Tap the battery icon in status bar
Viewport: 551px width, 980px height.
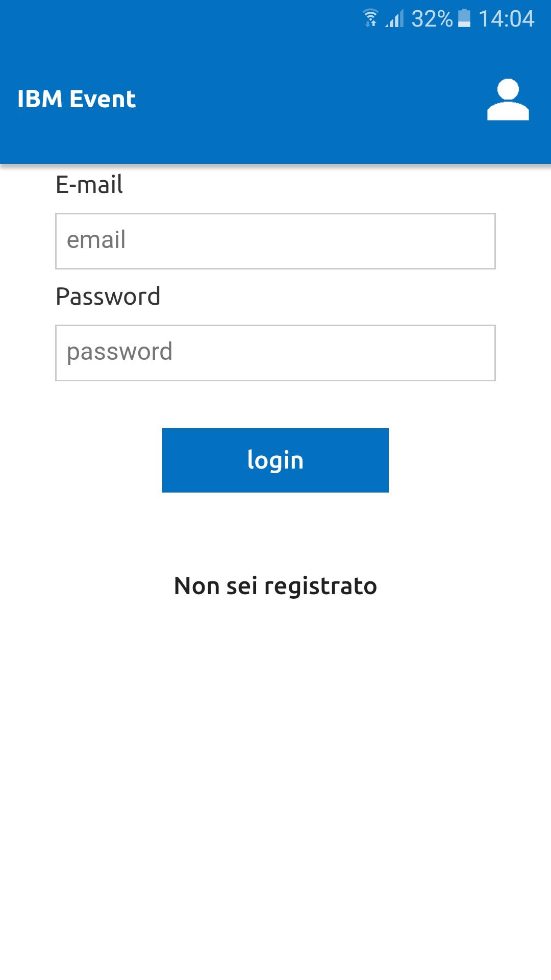pyautogui.click(x=464, y=18)
